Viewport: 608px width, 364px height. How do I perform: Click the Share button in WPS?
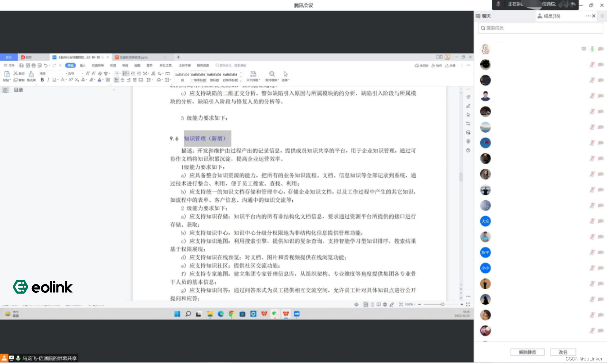click(x=450, y=66)
